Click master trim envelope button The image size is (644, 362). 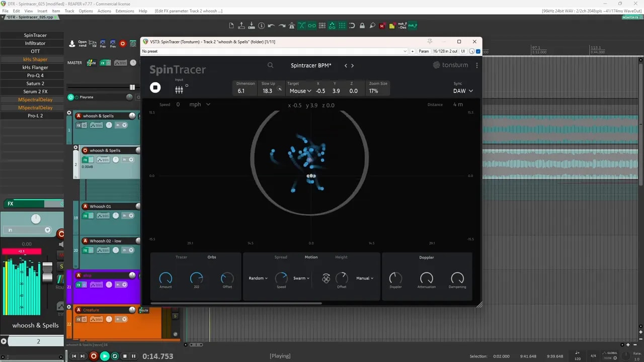(x=120, y=63)
